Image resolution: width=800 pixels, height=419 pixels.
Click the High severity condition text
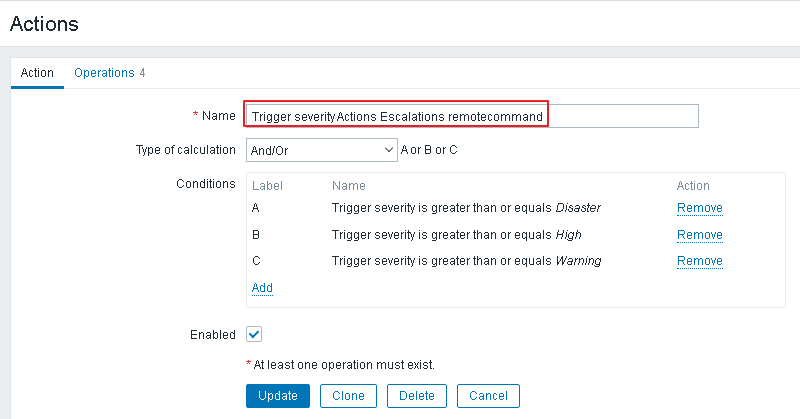pyautogui.click(x=456, y=235)
